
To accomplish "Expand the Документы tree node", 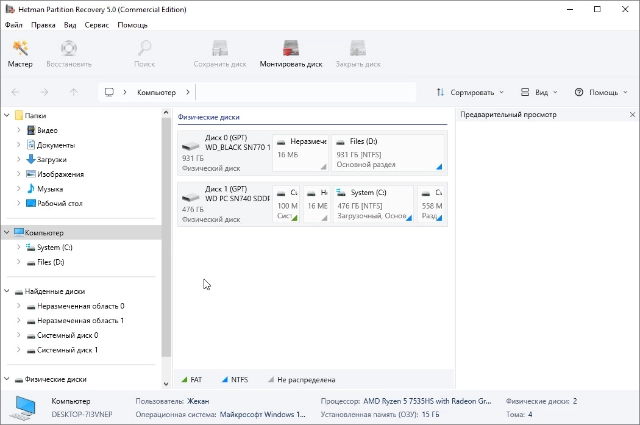I will (18, 145).
